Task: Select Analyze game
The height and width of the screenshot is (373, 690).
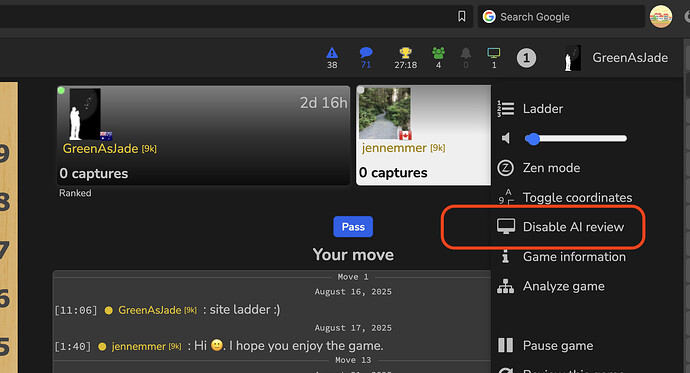Action: click(x=563, y=286)
